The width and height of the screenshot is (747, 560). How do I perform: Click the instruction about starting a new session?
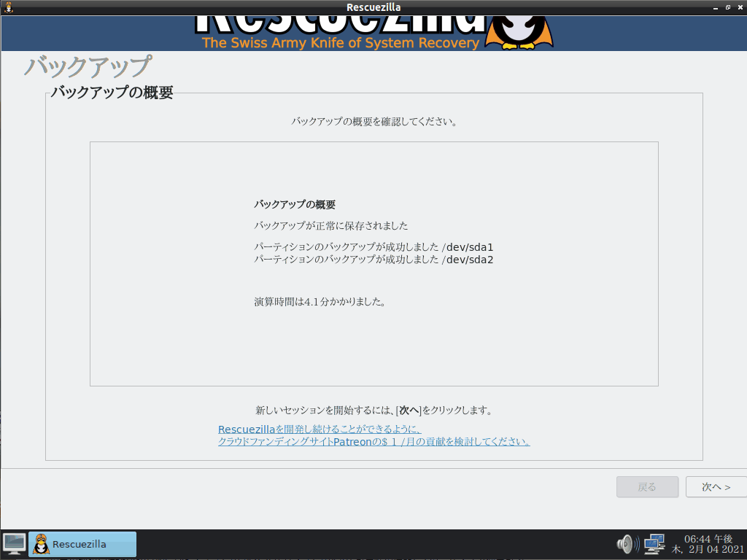coord(374,410)
